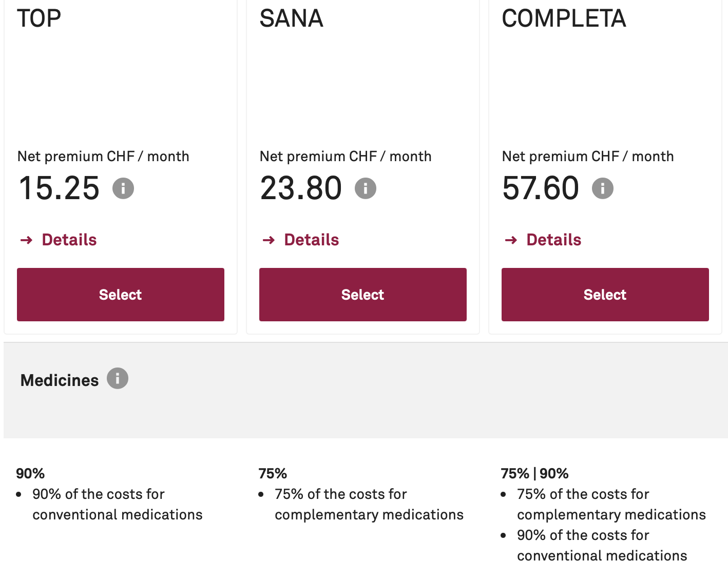Open info icon beside TOP premium 15.25

pyautogui.click(x=123, y=188)
